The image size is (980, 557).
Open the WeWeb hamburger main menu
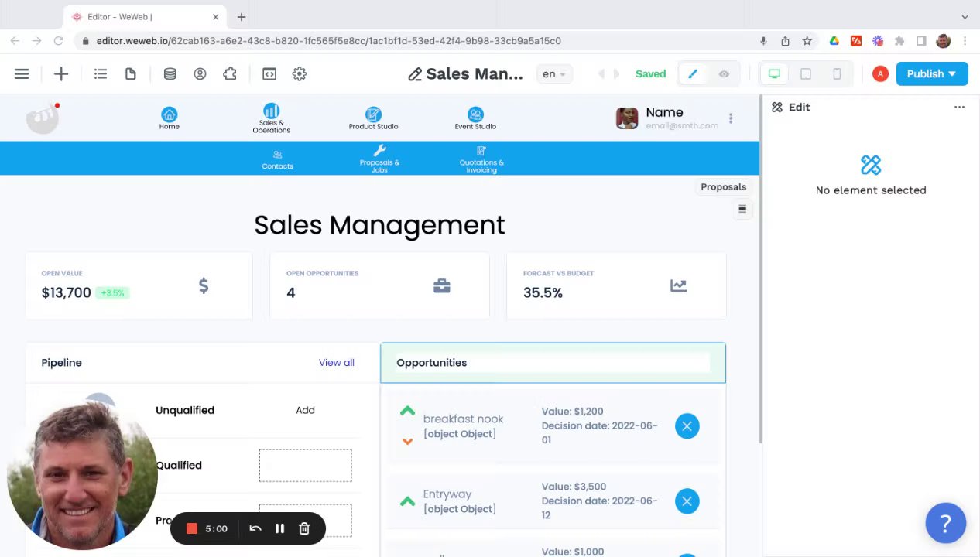pyautogui.click(x=22, y=74)
